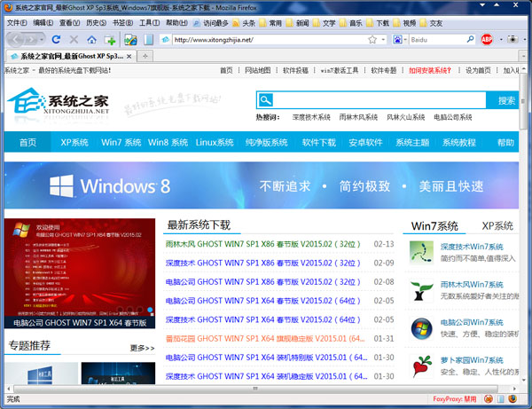This screenshot has width=532, height=409.
Task: Select the 安卓软件 navigation item
Action: [365, 142]
